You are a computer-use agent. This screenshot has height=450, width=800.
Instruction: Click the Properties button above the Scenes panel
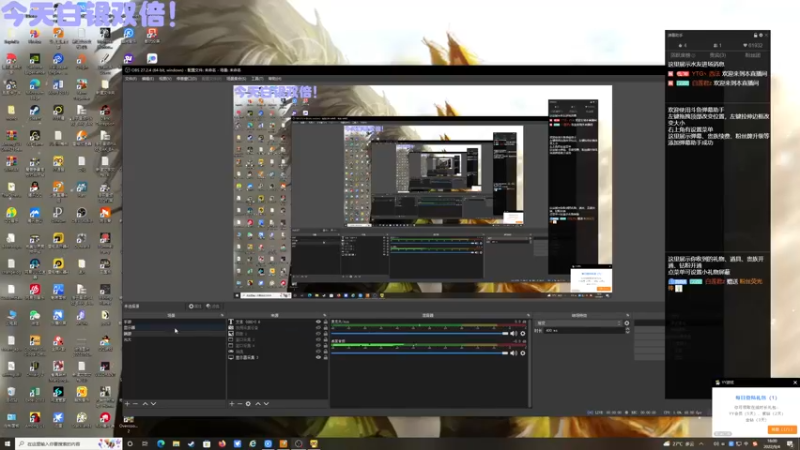[195, 306]
